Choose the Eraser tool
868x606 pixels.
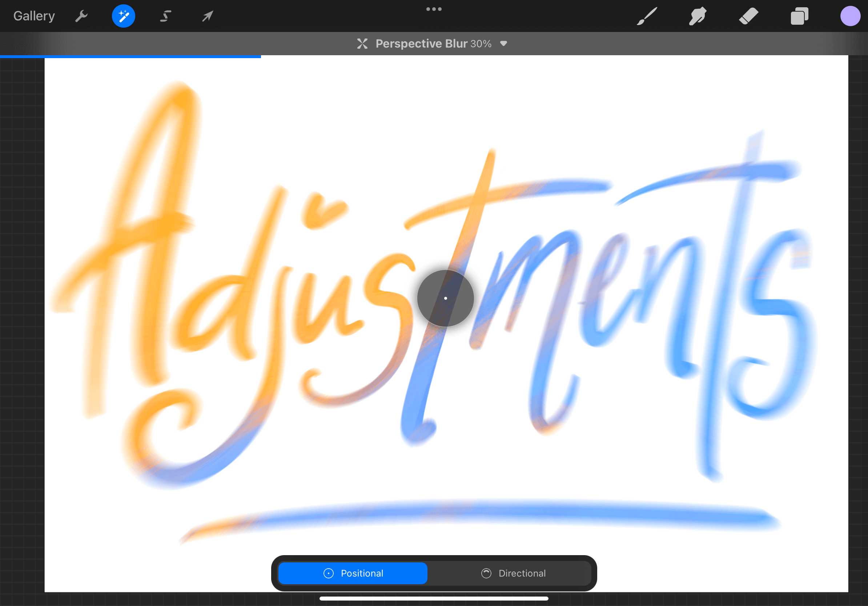[748, 16]
